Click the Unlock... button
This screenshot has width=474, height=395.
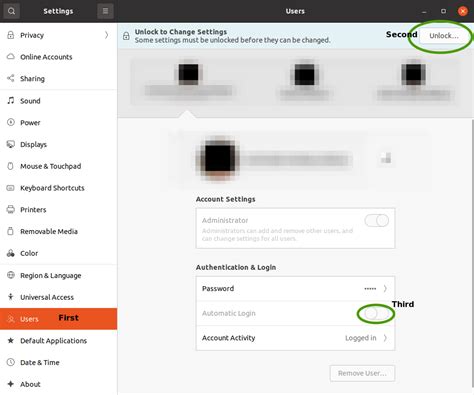click(444, 36)
